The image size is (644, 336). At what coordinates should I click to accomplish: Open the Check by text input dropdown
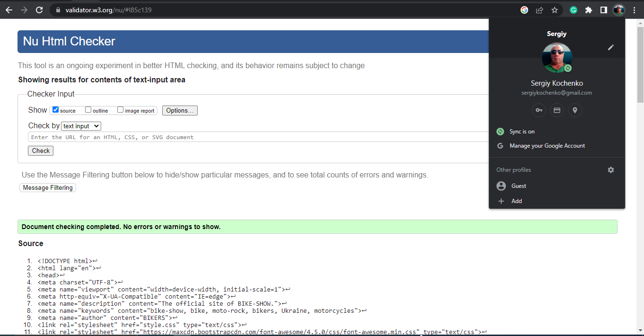click(81, 126)
